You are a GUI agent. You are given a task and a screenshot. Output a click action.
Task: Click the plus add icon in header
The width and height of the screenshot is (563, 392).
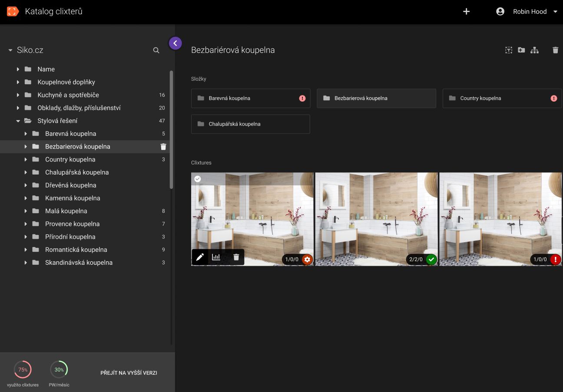click(x=466, y=12)
